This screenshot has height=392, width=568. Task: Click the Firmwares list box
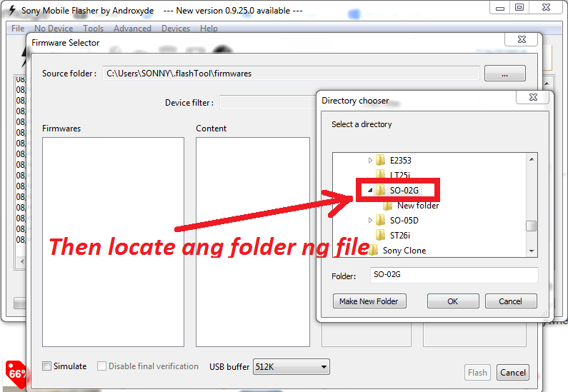(113, 242)
